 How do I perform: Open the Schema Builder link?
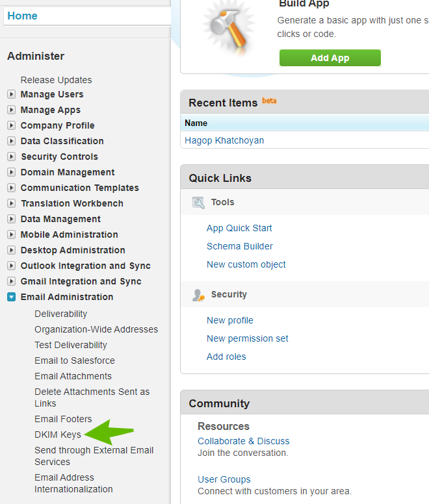click(x=240, y=246)
